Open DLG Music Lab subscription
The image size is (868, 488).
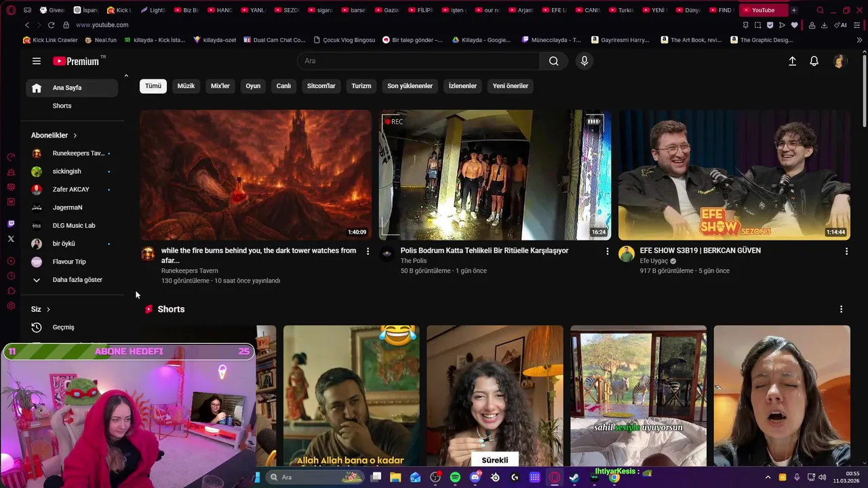[x=72, y=226]
